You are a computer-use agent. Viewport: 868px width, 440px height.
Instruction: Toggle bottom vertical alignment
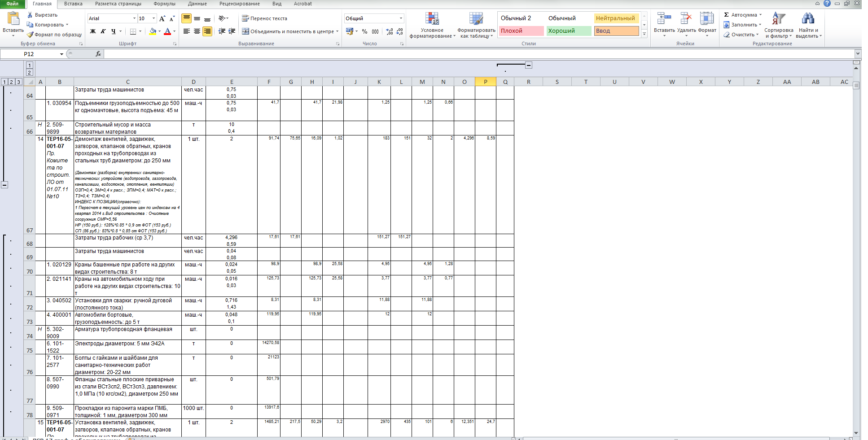click(x=207, y=18)
